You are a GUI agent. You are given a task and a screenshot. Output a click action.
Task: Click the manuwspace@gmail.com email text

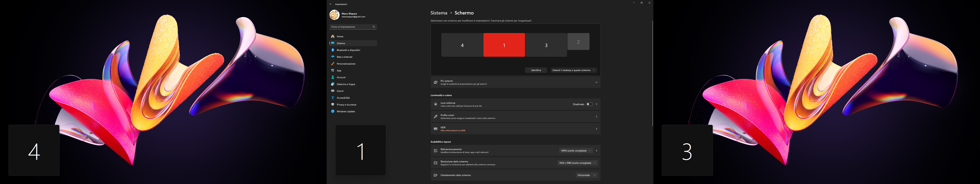[x=353, y=17]
